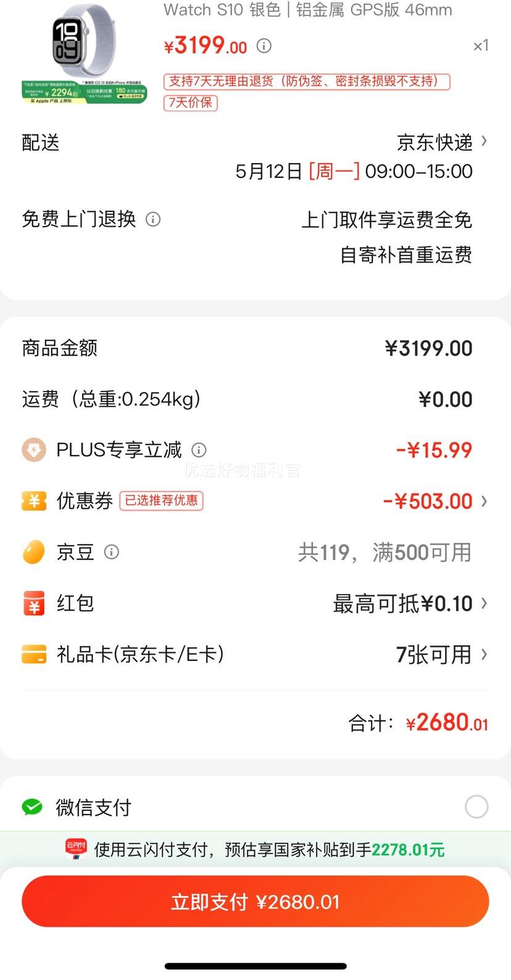
Task: Tap the 7天价保 price protection tag
Action: tap(191, 103)
